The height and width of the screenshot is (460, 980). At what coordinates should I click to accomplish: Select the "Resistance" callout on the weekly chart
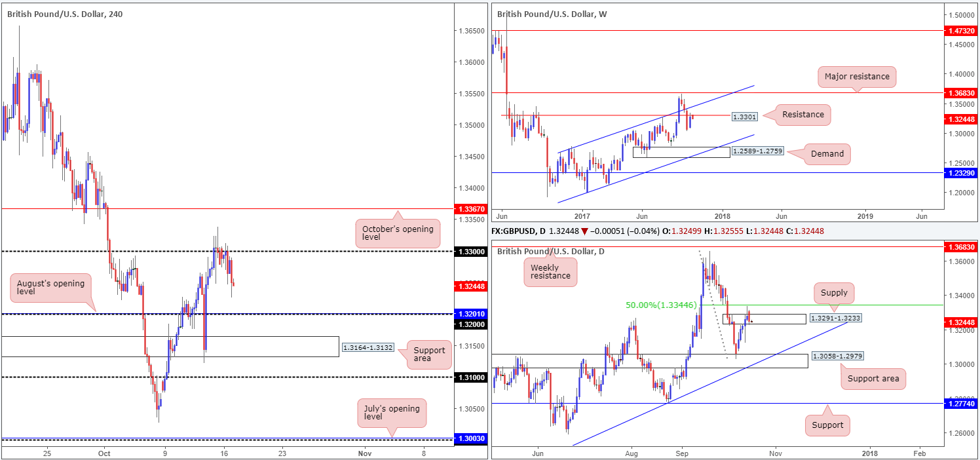(803, 115)
